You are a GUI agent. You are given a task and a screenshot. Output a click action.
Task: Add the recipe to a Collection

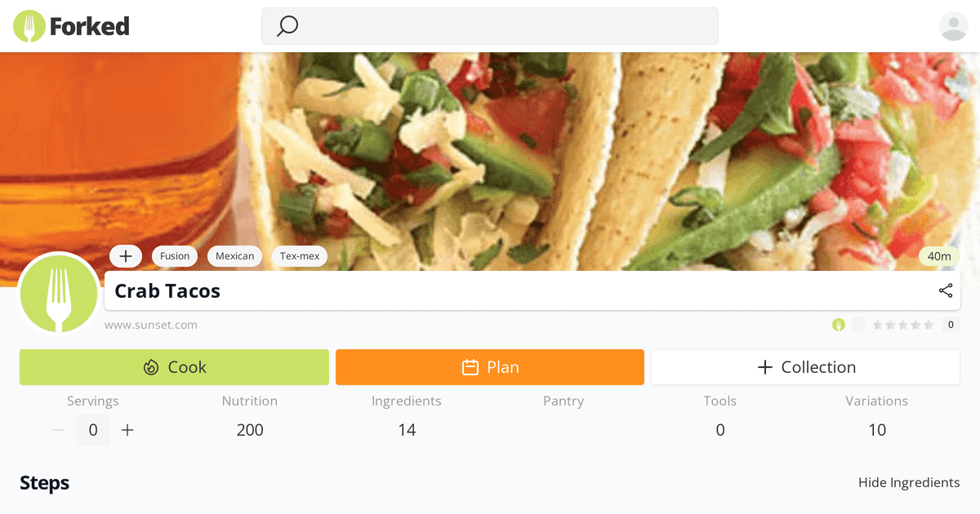805,367
